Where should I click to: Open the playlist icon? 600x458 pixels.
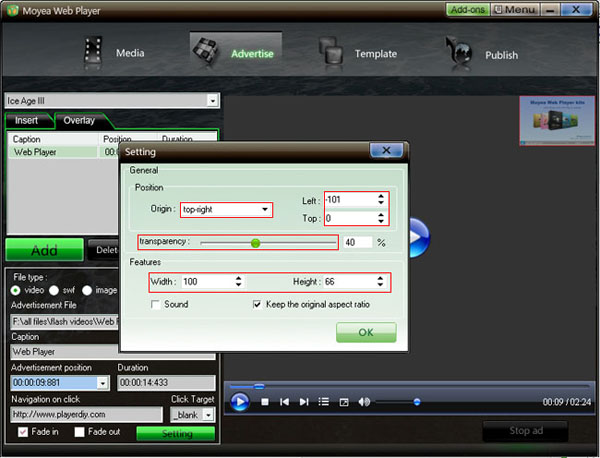click(x=324, y=402)
